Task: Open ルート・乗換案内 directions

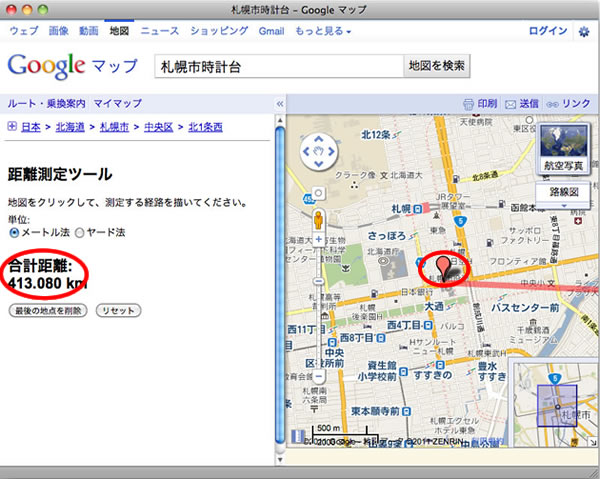Action: (46, 103)
